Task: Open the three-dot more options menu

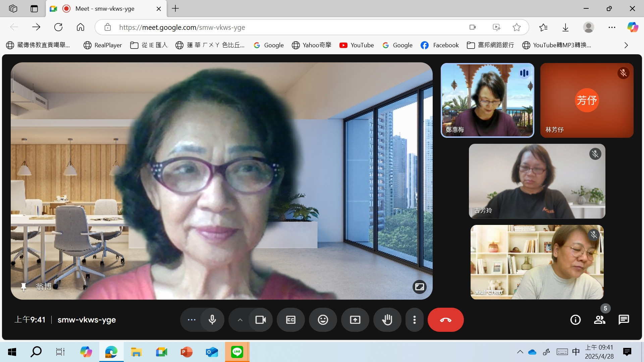Action: pos(415,320)
